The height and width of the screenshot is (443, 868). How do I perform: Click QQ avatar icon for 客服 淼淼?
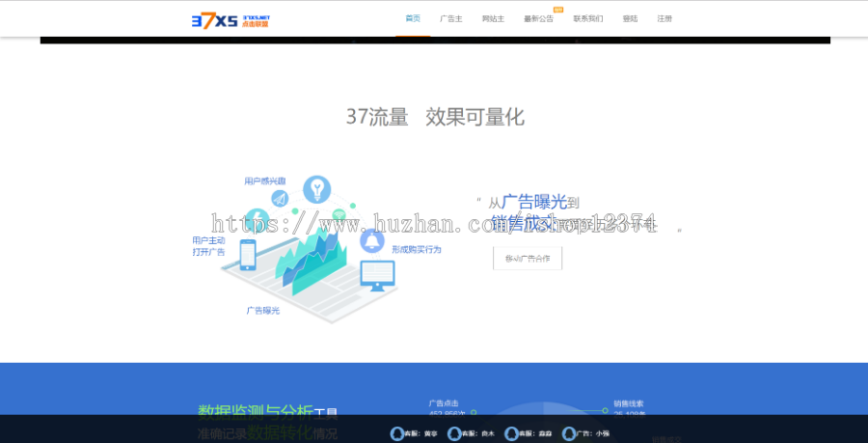click(511, 433)
